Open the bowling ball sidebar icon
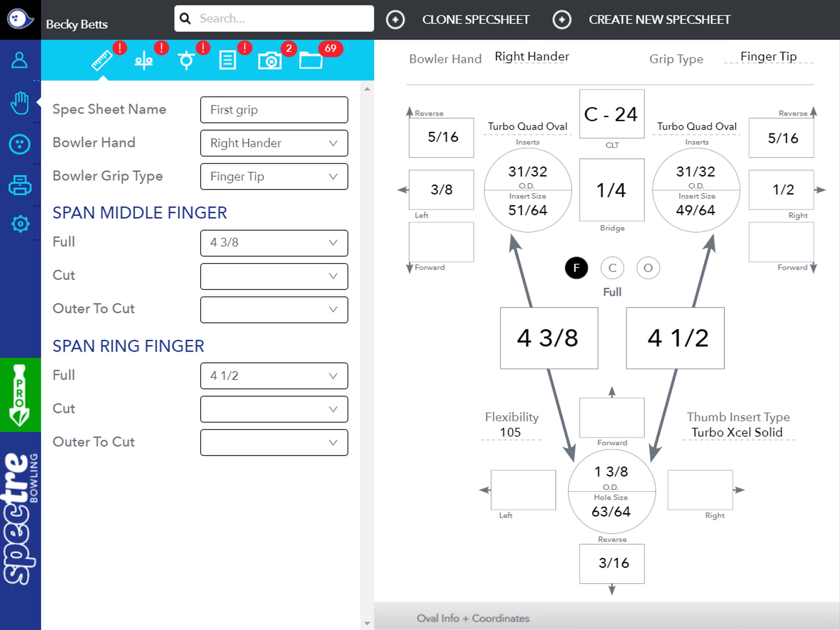 click(19, 144)
